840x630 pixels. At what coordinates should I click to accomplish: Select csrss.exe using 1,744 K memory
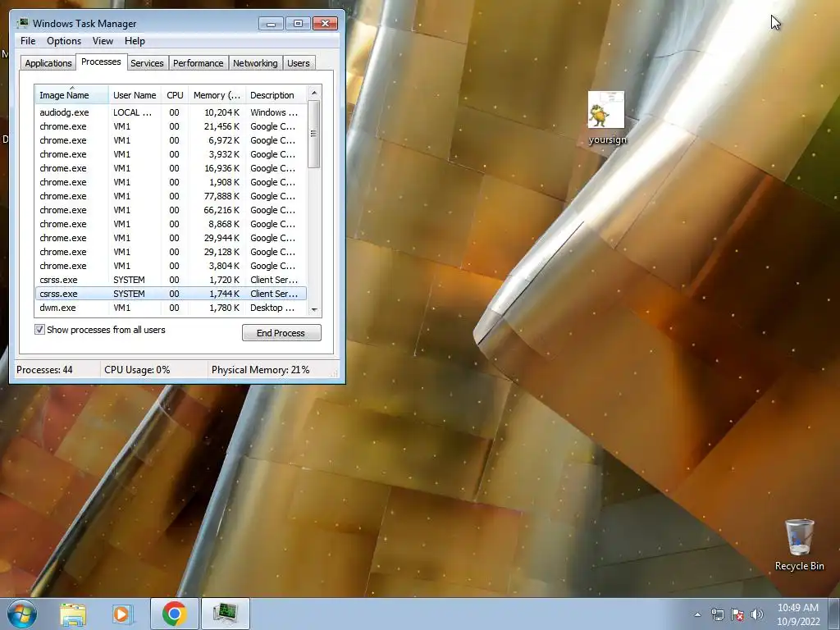[x=171, y=294]
